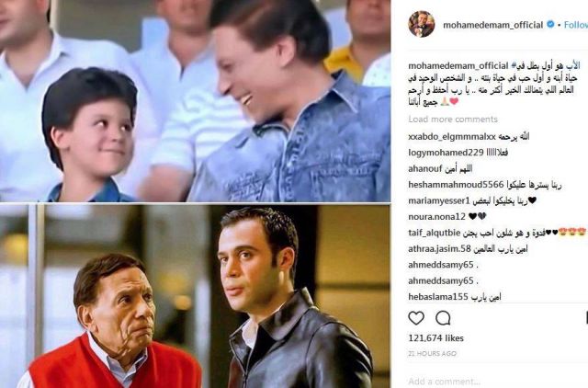Open mohamedemam_official username in header

492,25
